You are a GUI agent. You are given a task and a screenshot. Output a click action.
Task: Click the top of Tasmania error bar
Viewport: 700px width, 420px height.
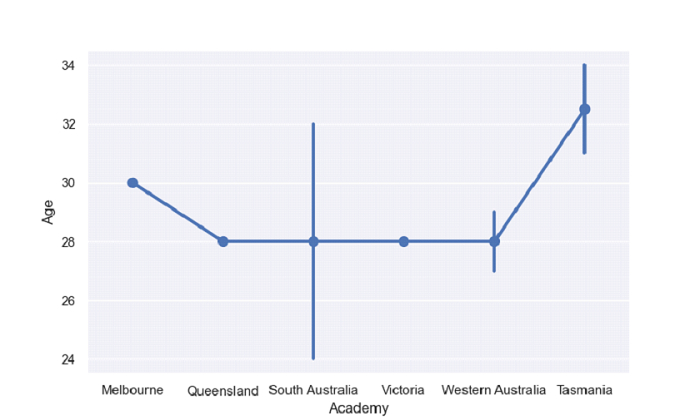click(585, 65)
